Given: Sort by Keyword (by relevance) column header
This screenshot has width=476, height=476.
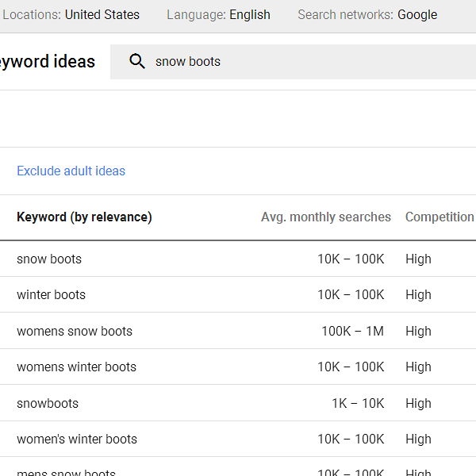Looking at the screenshot, I should (x=84, y=217).
